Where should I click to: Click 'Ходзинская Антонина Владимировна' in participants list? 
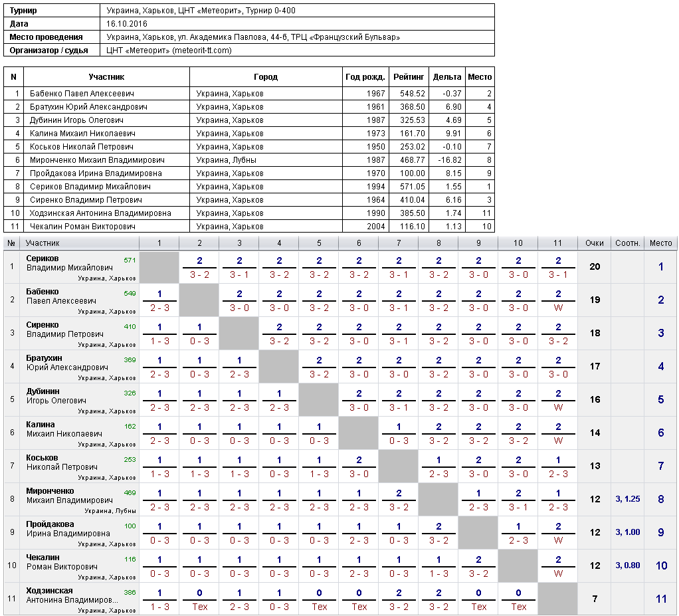(x=100, y=213)
